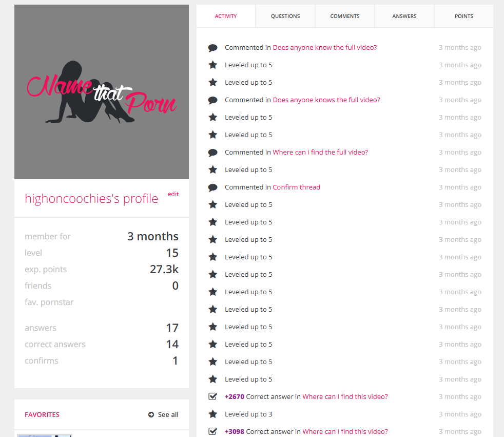
Task: Open the Questions tab
Action: coord(285,16)
